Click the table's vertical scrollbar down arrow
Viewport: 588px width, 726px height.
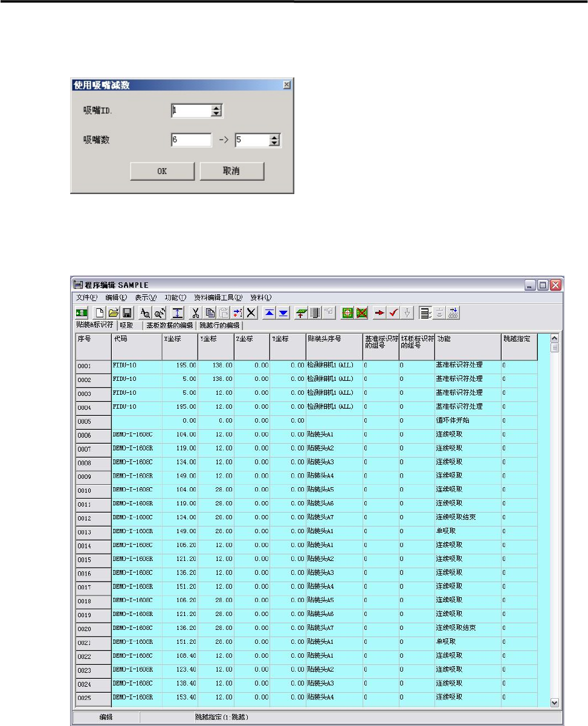(555, 702)
